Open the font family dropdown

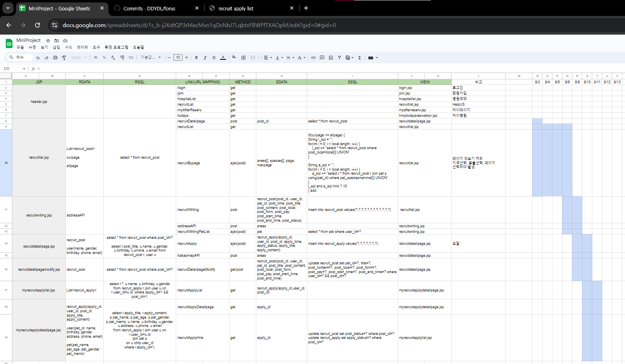coord(151,58)
